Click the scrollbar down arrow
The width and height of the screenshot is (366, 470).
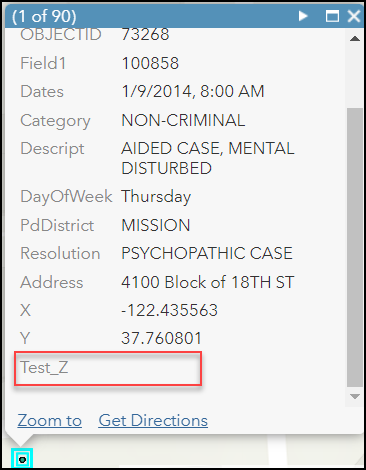pos(355,397)
